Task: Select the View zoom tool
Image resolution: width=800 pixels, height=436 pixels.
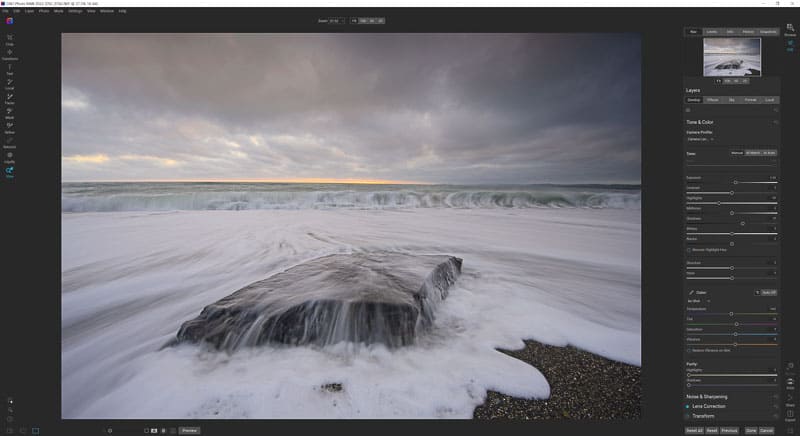Action: click(10, 172)
